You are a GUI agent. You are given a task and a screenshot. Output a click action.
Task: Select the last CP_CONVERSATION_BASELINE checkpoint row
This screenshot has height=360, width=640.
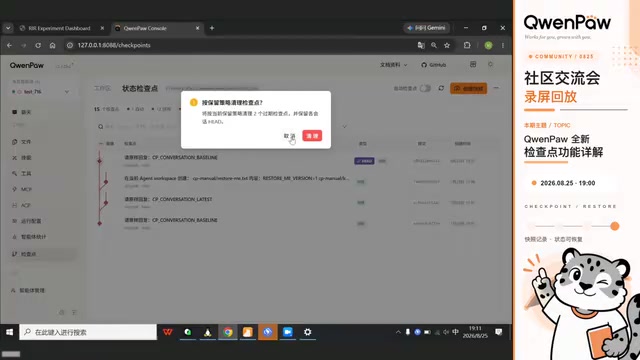(296, 223)
